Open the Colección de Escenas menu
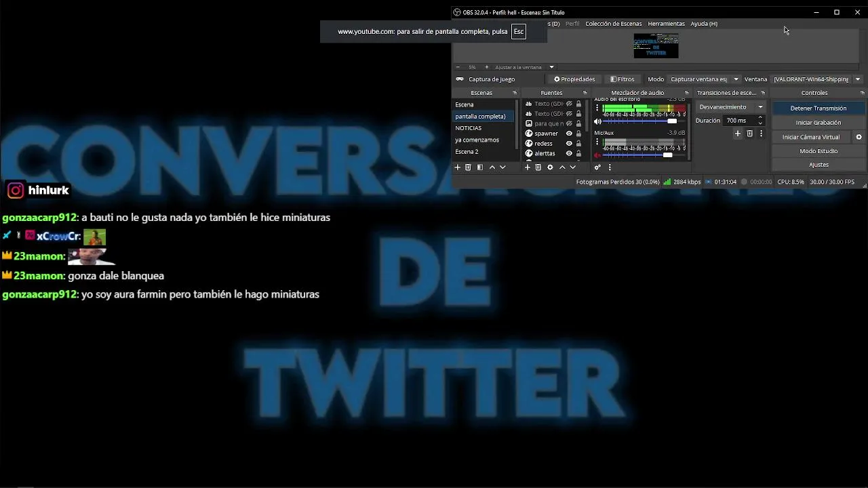Screen dimensions: 868x488 pyautogui.click(x=613, y=24)
